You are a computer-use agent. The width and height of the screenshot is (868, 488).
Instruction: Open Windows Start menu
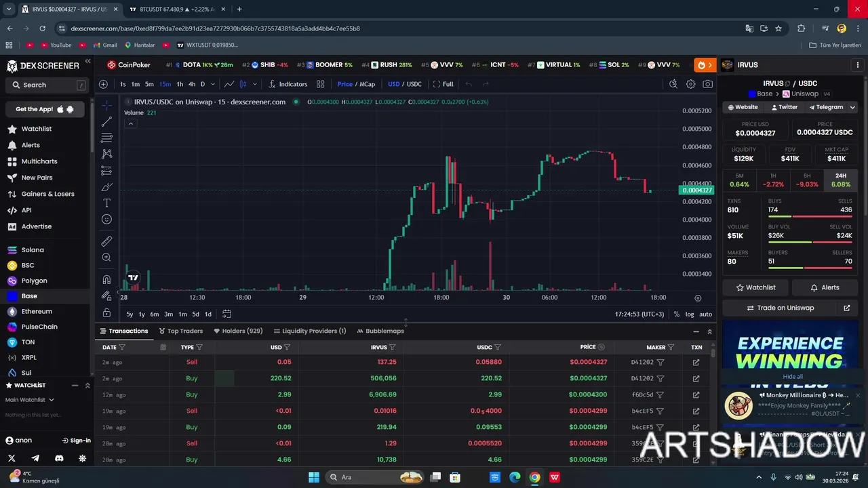point(314,477)
